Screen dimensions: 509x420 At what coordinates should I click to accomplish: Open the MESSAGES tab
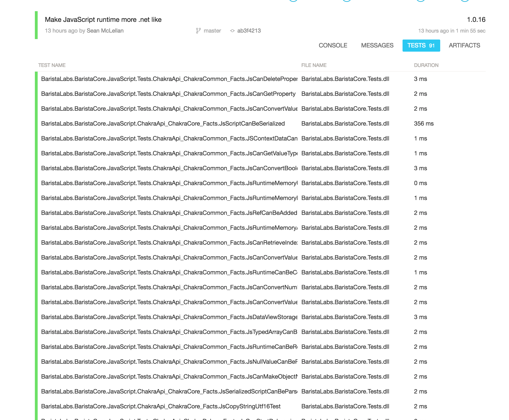(x=377, y=46)
